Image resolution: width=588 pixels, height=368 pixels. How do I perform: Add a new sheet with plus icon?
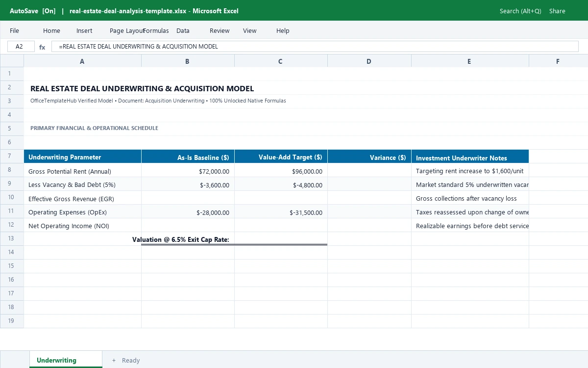114,360
